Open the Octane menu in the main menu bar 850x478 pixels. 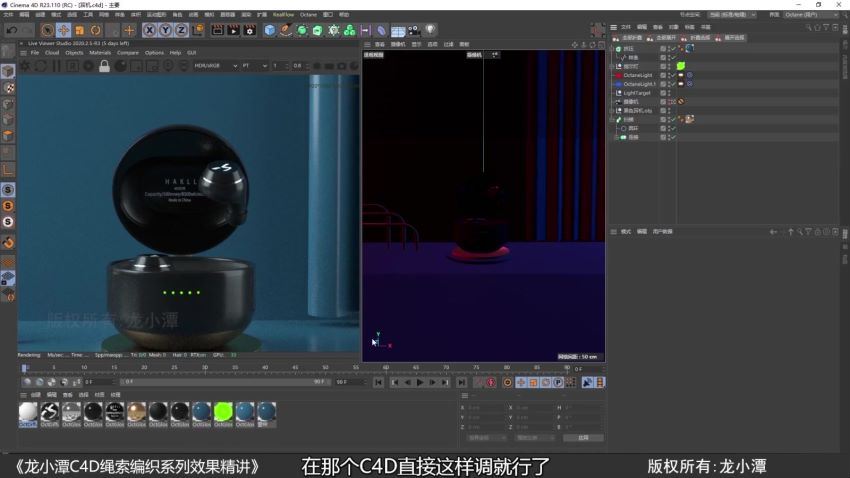308,15
